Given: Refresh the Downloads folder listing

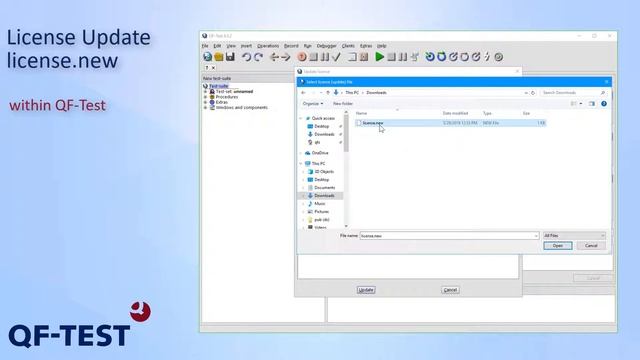Looking at the screenshot, I should (x=533, y=93).
